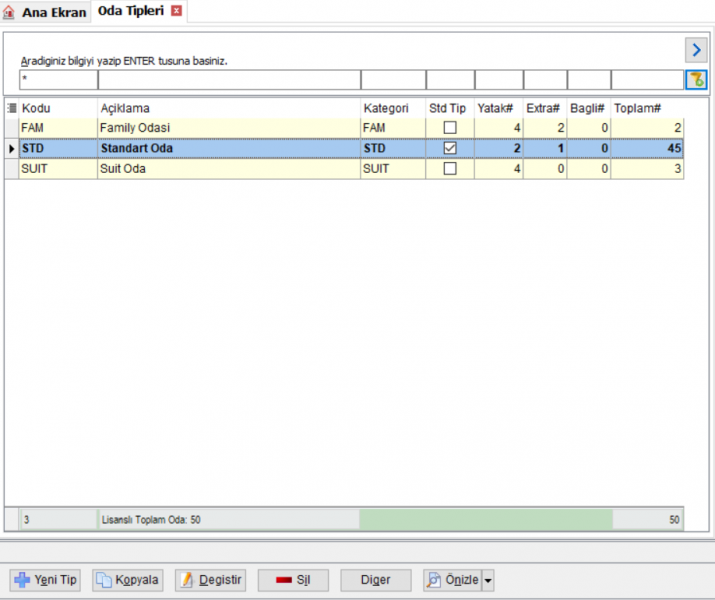The height and width of the screenshot is (600, 715).
Task: Open the grid column chooser icon
Action: 12,108
